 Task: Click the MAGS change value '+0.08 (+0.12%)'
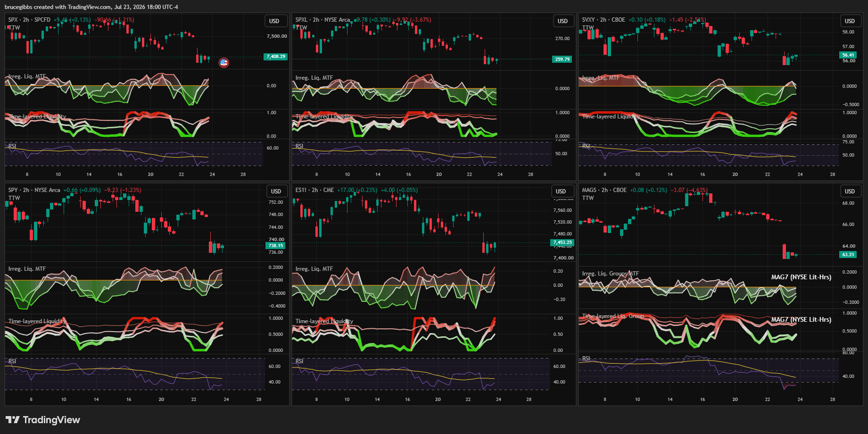pos(649,190)
